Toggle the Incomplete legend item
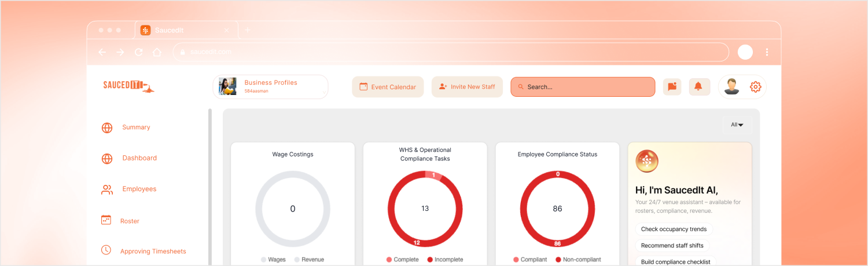 pyautogui.click(x=444, y=260)
